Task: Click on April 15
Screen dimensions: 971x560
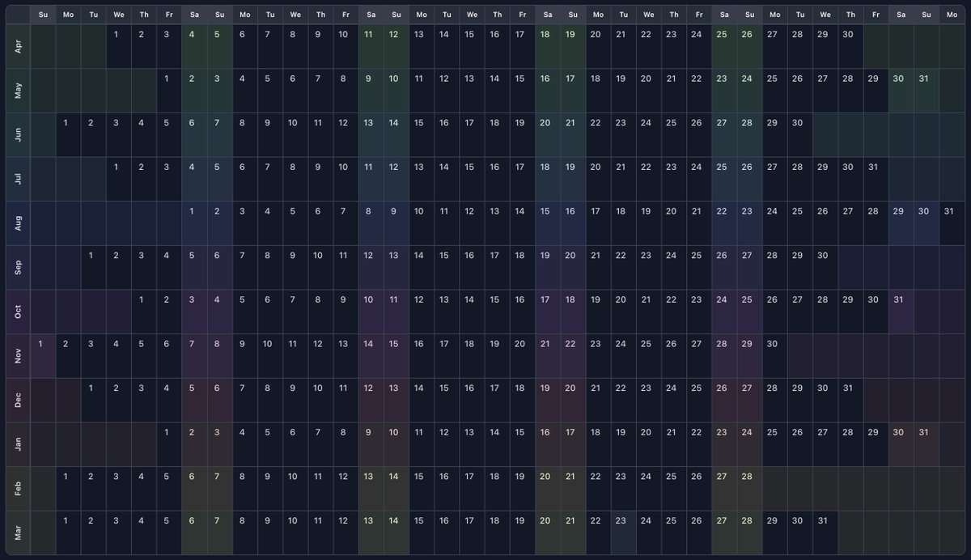Action: pos(472,46)
